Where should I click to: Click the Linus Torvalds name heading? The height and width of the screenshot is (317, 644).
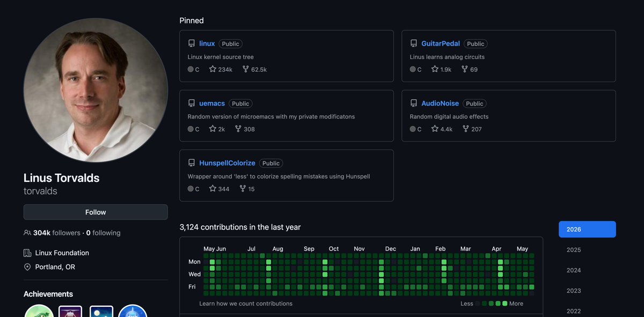(x=62, y=178)
